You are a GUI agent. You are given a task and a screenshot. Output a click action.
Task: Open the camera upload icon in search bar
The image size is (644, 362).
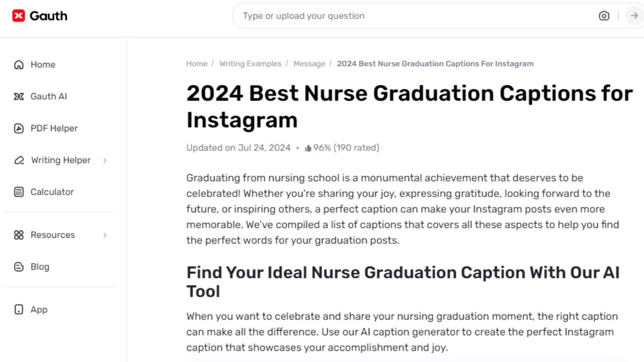604,16
